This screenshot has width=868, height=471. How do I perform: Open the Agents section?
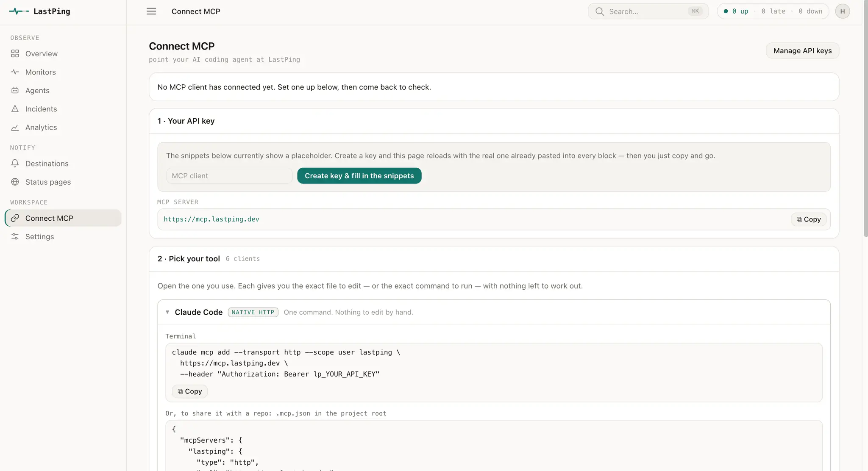coord(63,90)
